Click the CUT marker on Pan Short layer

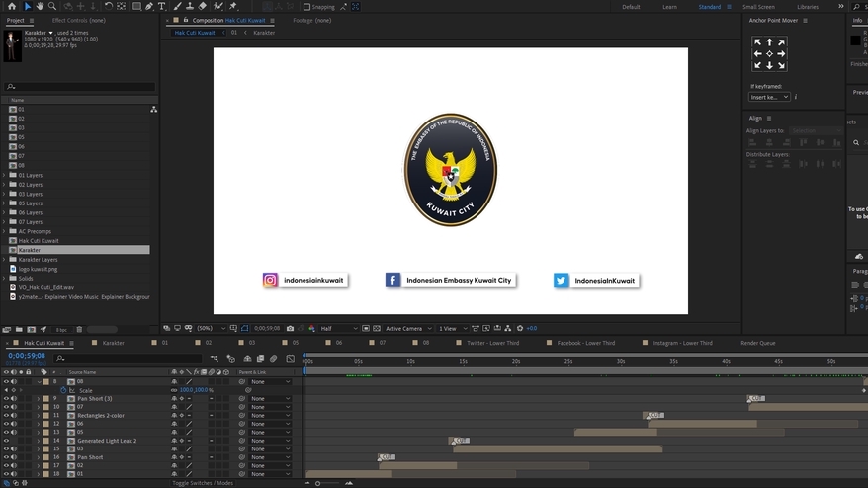387,457
